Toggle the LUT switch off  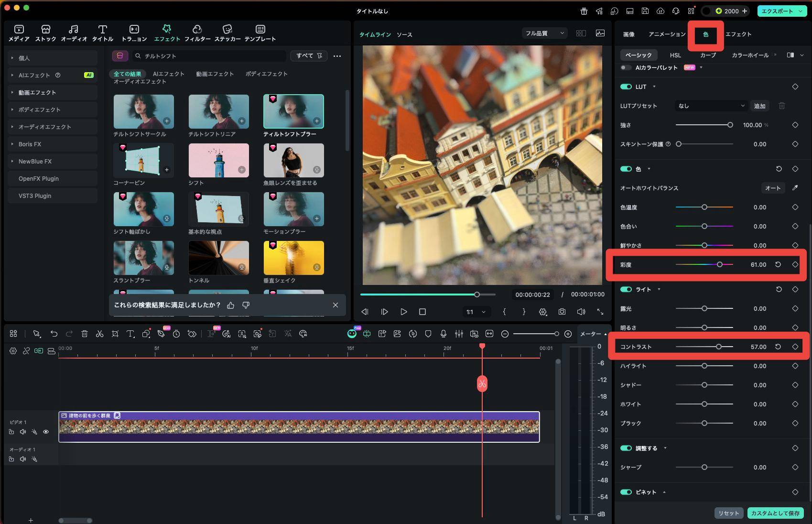point(626,87)
